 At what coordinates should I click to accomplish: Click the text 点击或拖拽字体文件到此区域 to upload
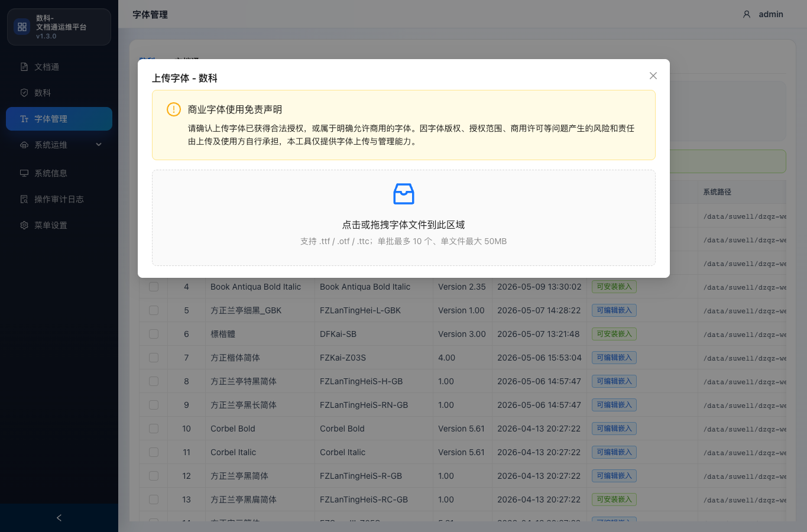point(404,225)
